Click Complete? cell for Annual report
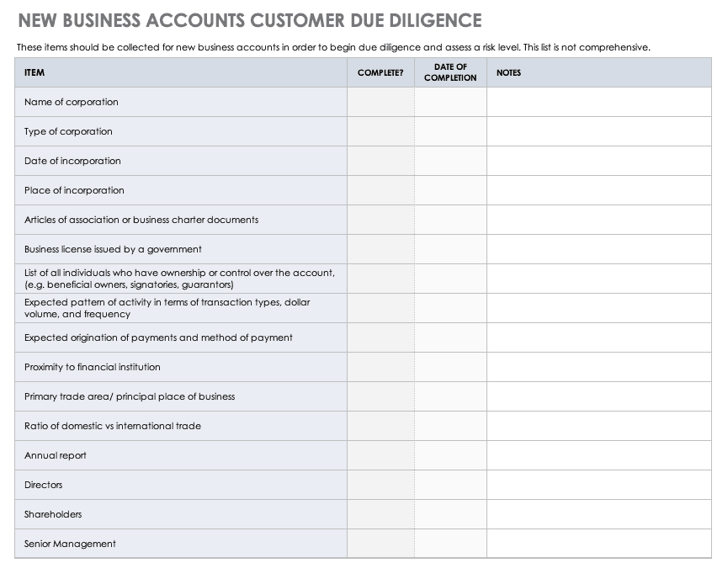This screenshot has height=579, width=728. click(380, 455)
